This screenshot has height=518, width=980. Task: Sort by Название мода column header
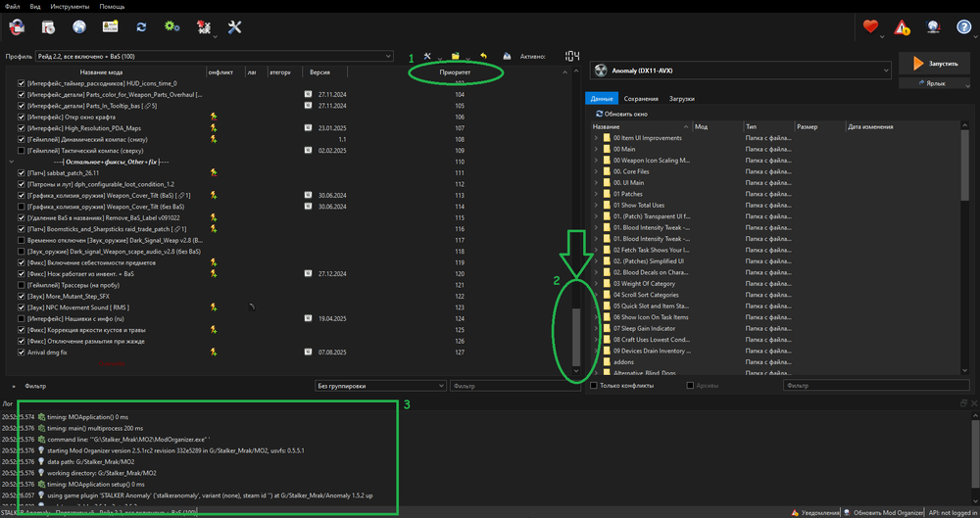click(x=101, y=72)
